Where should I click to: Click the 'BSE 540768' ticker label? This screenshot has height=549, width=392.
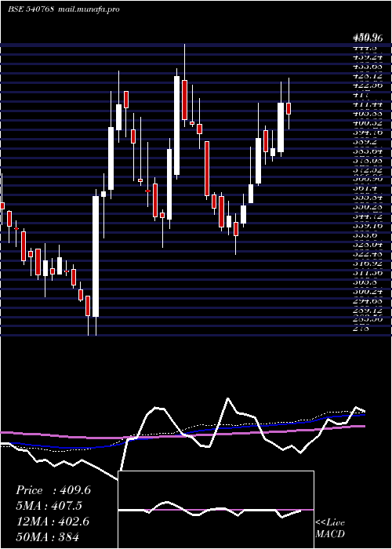tap(31, 9)
